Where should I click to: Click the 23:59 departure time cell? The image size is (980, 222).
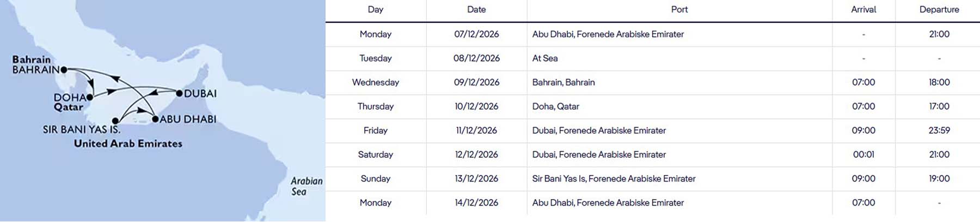tap(939, 130)
